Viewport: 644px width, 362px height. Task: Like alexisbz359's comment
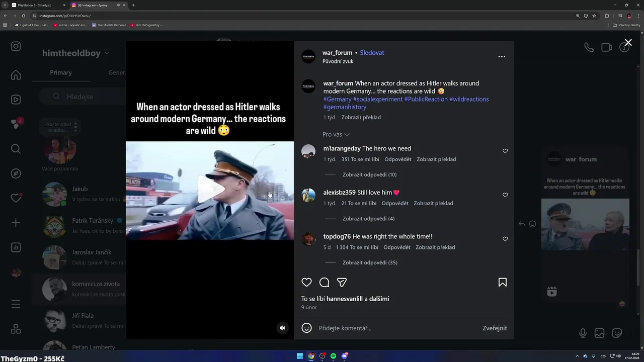505,195
